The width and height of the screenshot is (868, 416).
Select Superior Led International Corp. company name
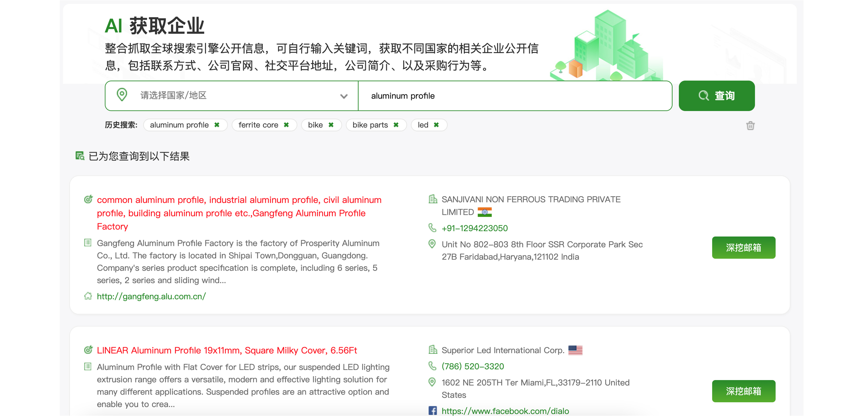coord(503,350)
